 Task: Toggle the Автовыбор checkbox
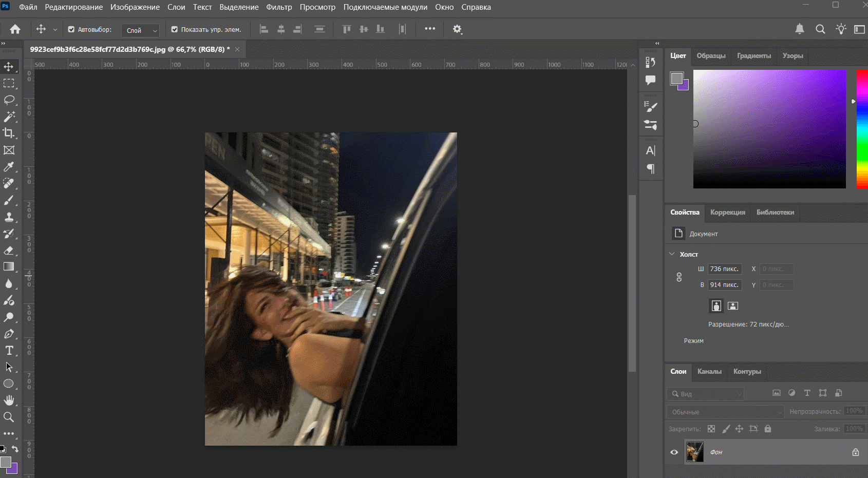(71, 30)
